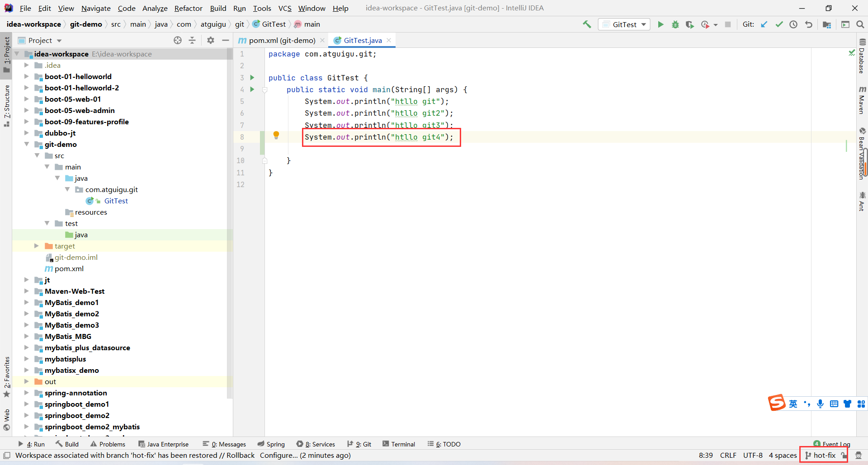Screen dimensions: 868x465
Task: Run main method gutter arrow line 4
Action: [x=252, y=89]
